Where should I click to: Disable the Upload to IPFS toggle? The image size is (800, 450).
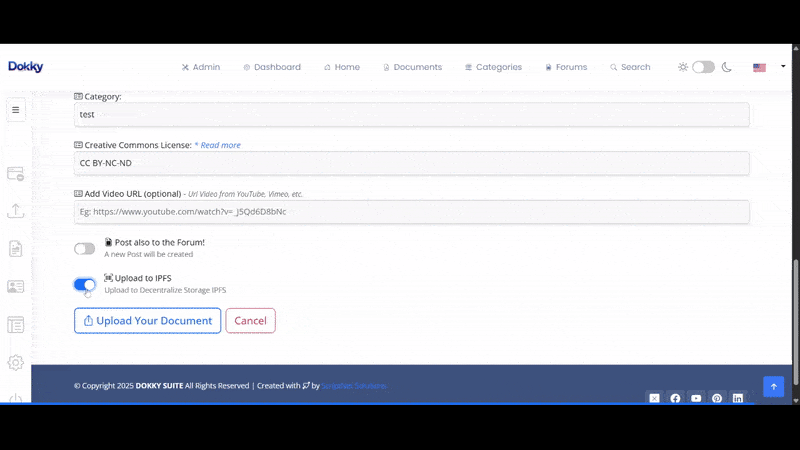click(x=85, y=285)
